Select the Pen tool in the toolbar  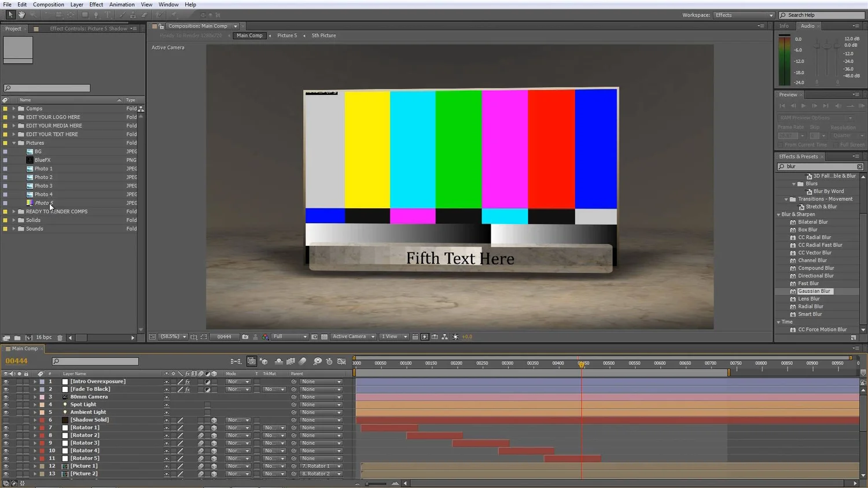(95, 14)
